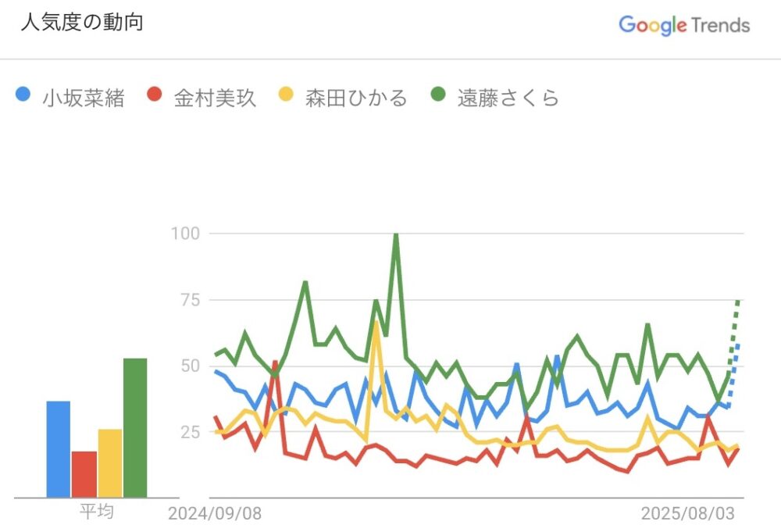
Task: Click the 2024/09/08 start date label
Action: [215, 513]
